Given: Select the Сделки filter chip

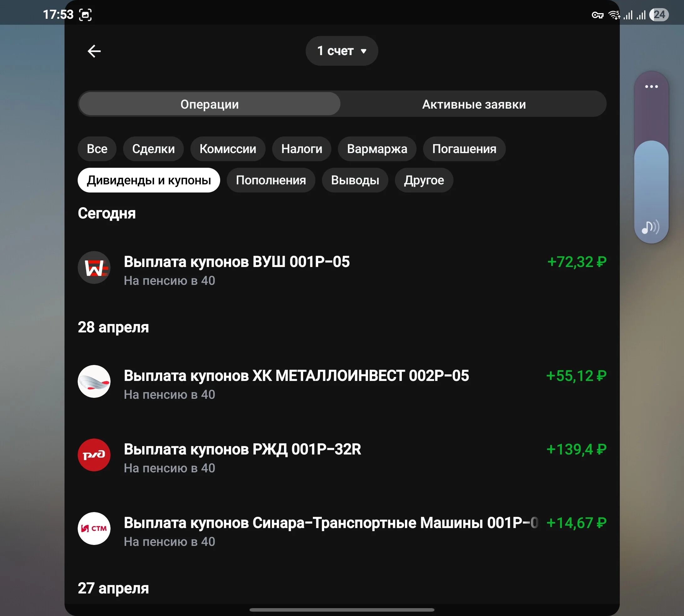Looking at the screenshot, I should point(153,149).
